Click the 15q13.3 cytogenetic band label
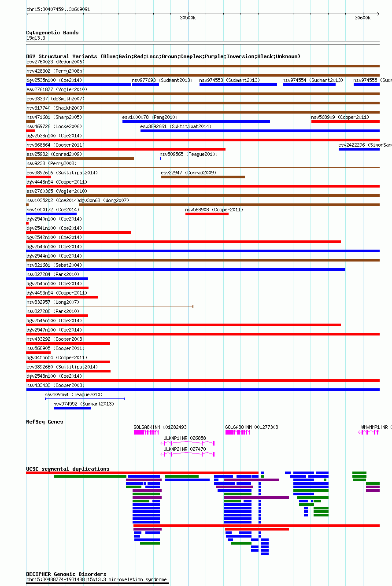The image size is (392, 586). pyautogui.click(x=36, y=38)
